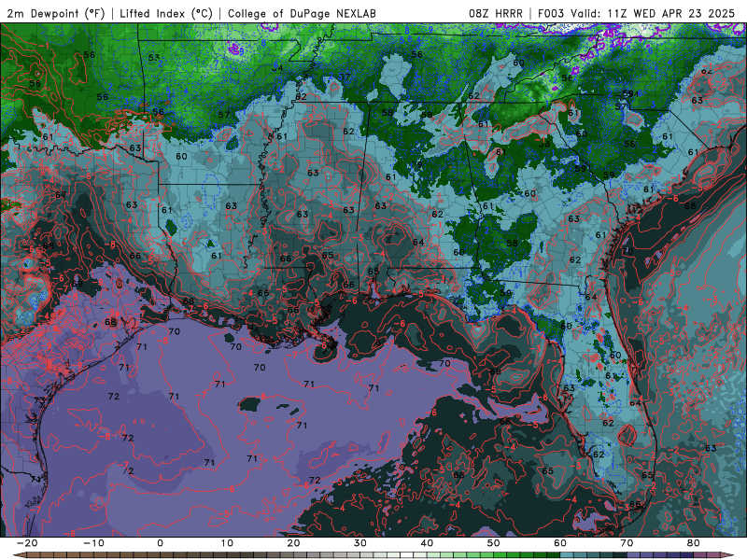Click the "-10" color scale label
Viewport: 747px width, 560px height.
93,543
